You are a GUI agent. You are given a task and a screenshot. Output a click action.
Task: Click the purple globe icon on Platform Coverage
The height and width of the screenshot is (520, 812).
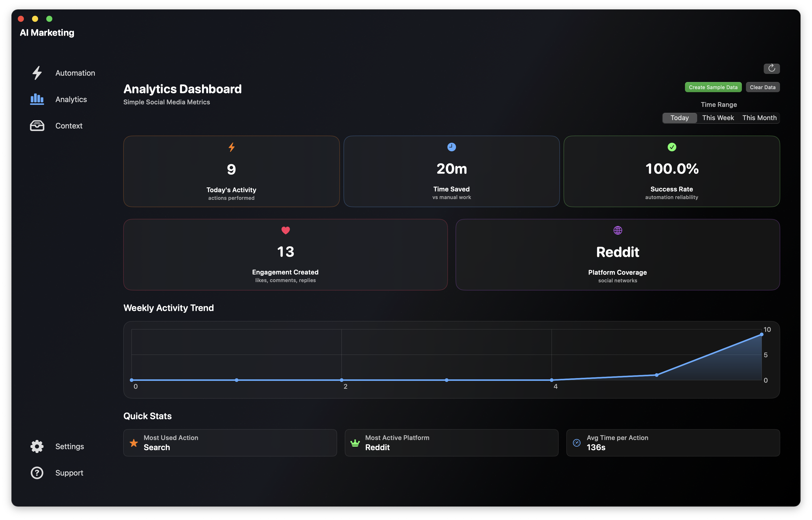[x=617, y=230]
